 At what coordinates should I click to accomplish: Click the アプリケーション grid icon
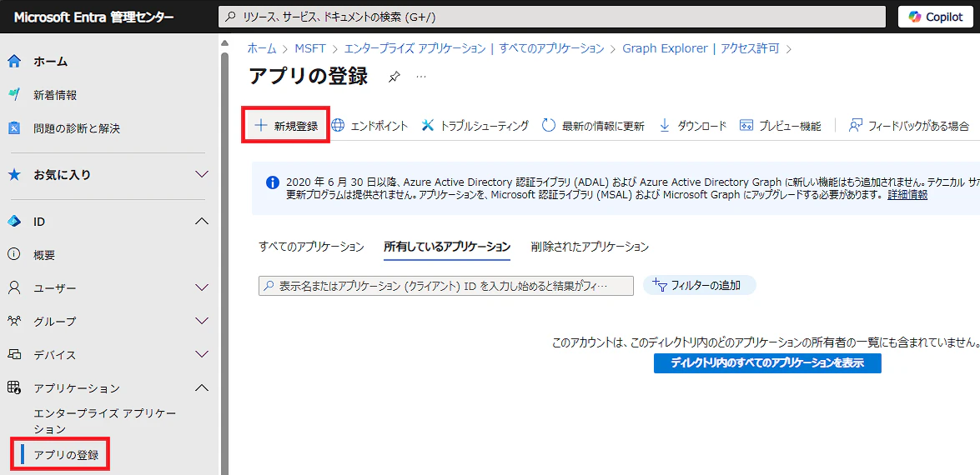(13, 388)
